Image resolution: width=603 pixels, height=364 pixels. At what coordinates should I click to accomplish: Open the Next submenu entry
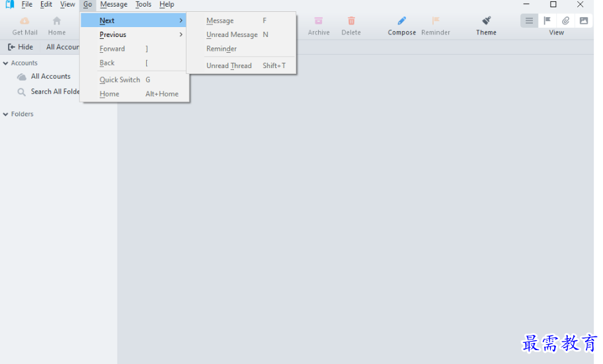click(x=134, y=20)
